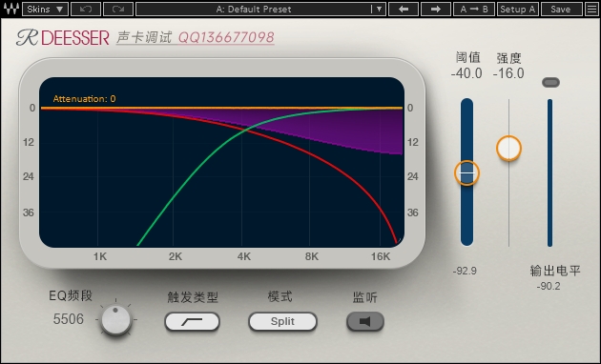This screenshot has width=601, height=364.
Task: Click the EQ frequency knob
Action: click(116, 319)
